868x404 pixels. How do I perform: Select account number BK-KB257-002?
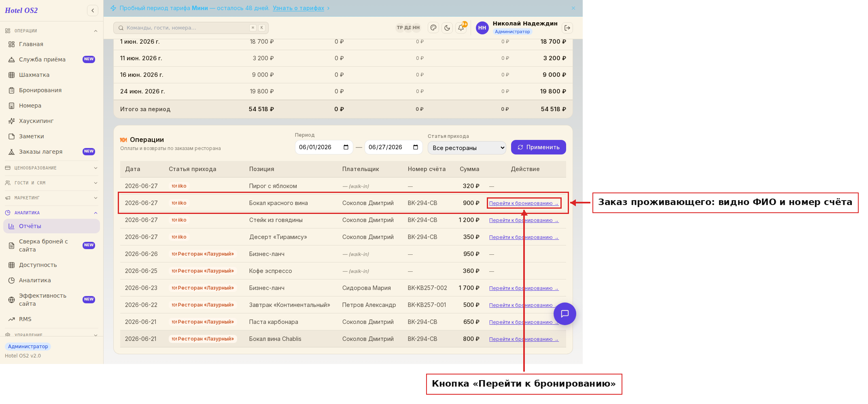click(x=427, y=288)
